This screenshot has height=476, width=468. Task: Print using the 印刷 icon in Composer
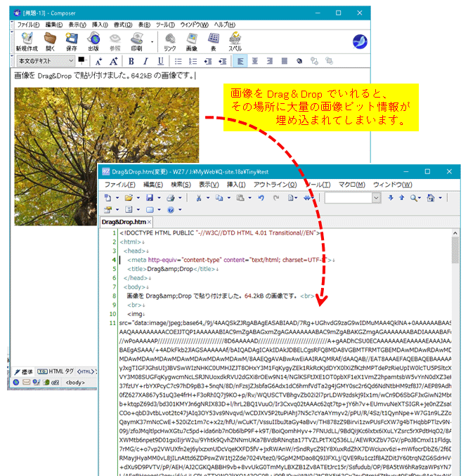pos(137,41)
